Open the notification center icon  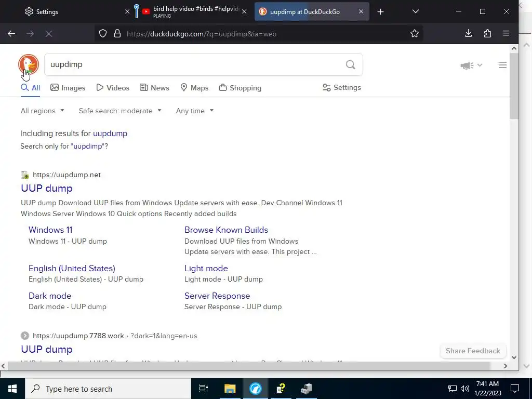point(515,389)
